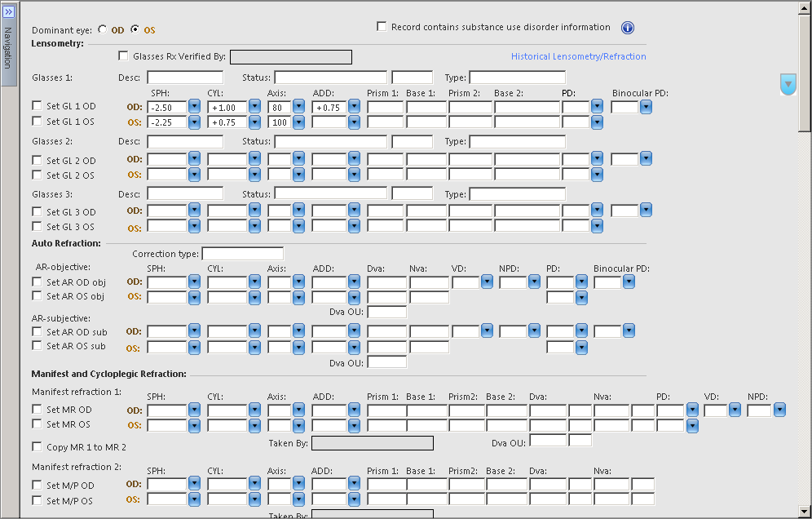Open Glasses 1 OS Axis dropdown
Screen dimensions: 812x519
click(299, 122)
